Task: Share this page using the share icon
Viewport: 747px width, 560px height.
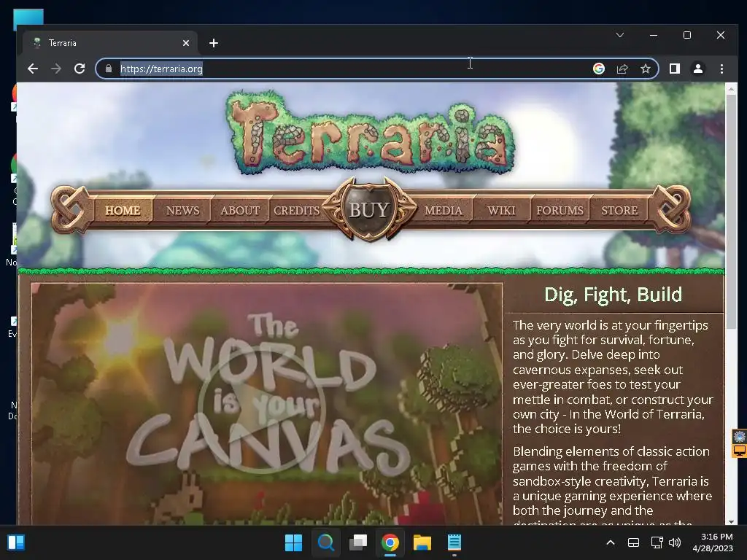Action: click(622, 69)
